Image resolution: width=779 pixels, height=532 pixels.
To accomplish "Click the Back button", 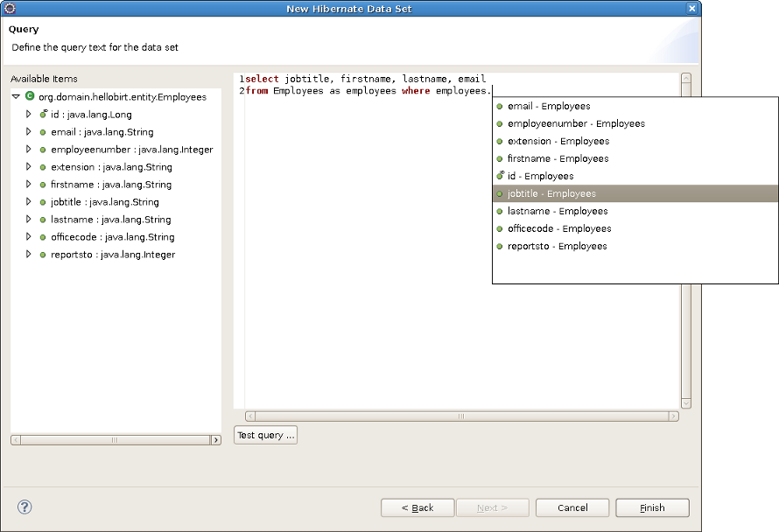I will [418, 507].
